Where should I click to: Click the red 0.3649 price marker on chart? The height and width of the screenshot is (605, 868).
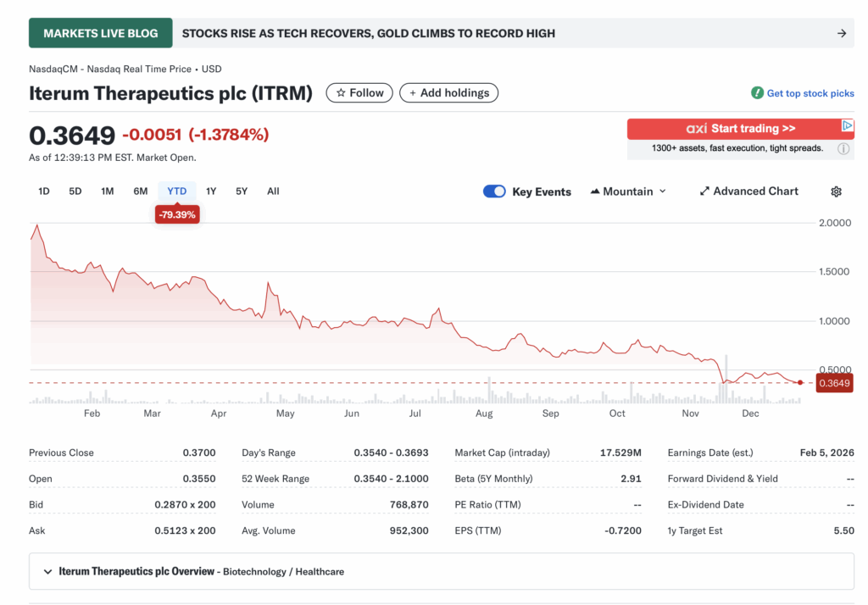click(x=834, y=382)
